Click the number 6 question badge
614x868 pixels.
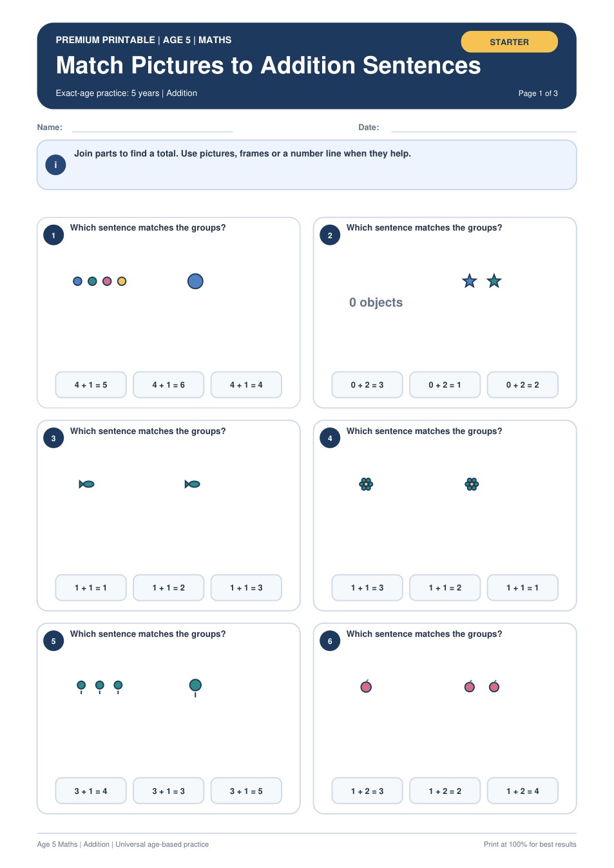point(330,641)
